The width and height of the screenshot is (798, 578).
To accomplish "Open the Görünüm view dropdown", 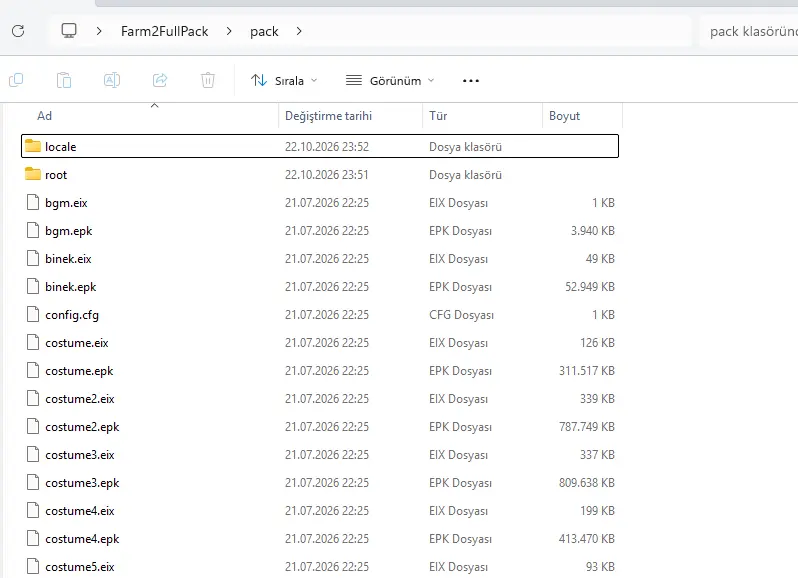I will (390, 80).
